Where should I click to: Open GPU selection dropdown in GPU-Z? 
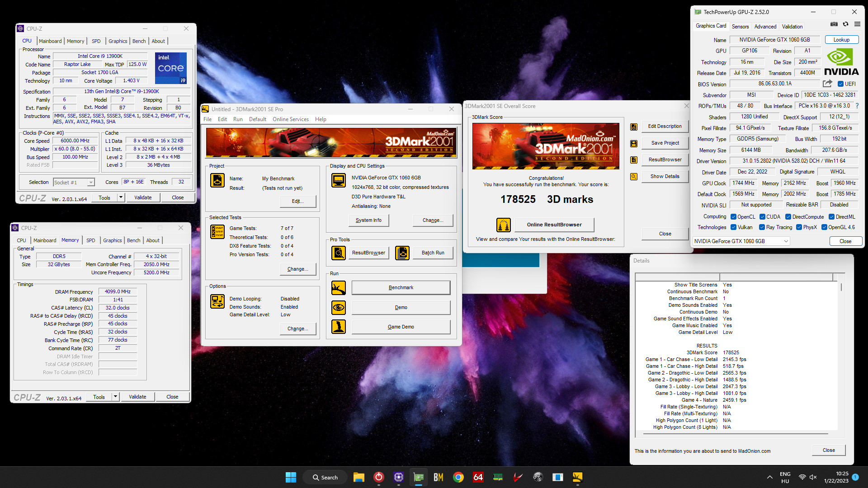tap(741, 241)
